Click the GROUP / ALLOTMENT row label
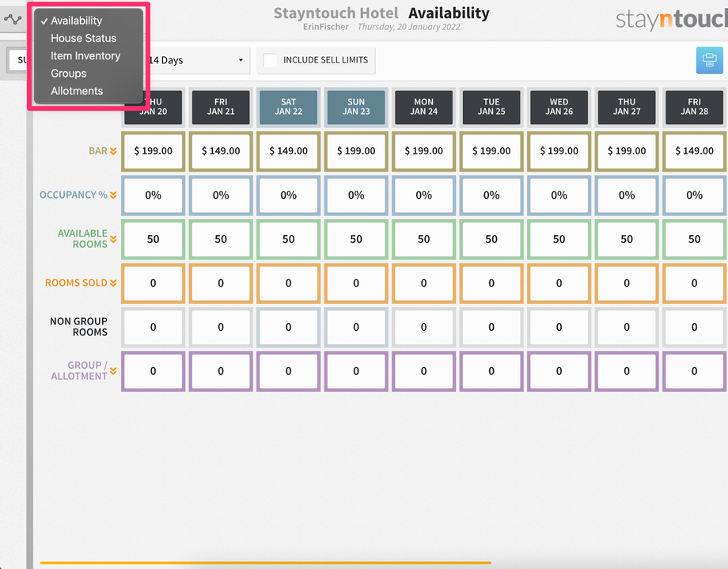 coord(79,370)
